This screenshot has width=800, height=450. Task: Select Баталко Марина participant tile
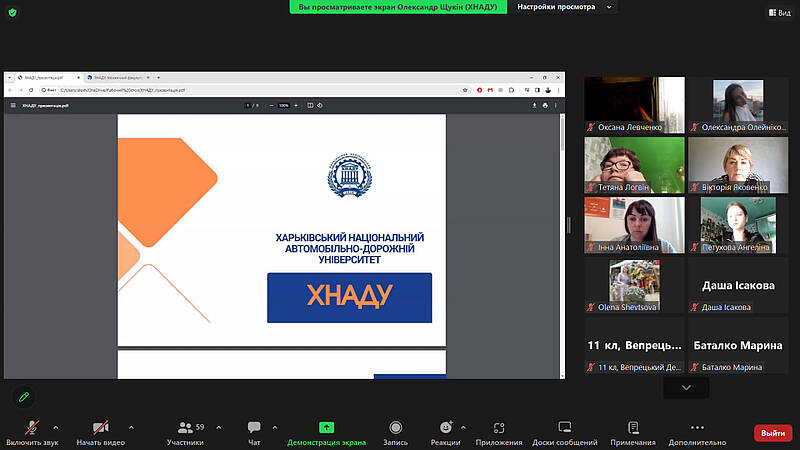tap(738, 345)
